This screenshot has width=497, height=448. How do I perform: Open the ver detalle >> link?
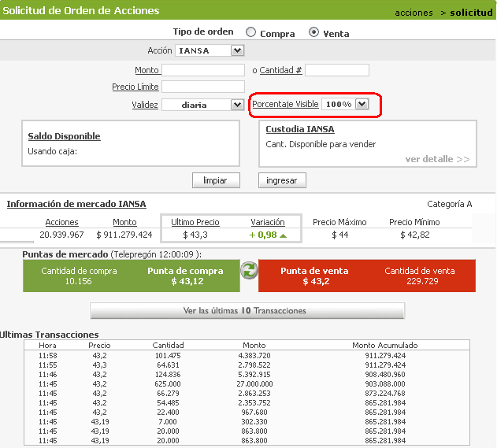click(437, 159)
